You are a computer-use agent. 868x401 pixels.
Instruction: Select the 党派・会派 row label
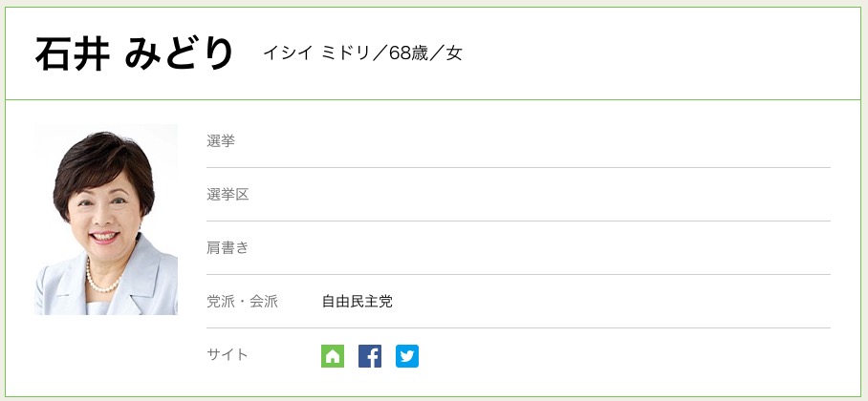click(x=242, y=302)
